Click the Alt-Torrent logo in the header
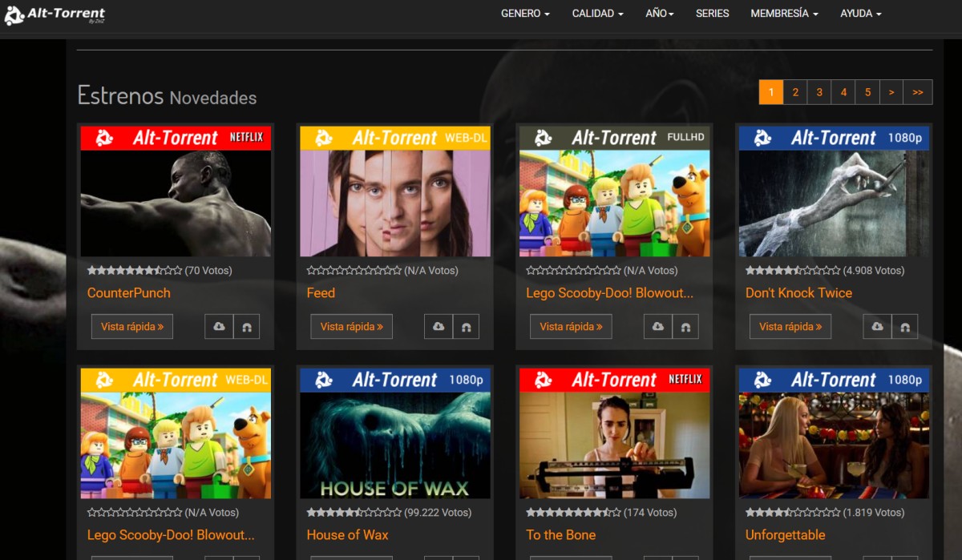 point(55,14)
